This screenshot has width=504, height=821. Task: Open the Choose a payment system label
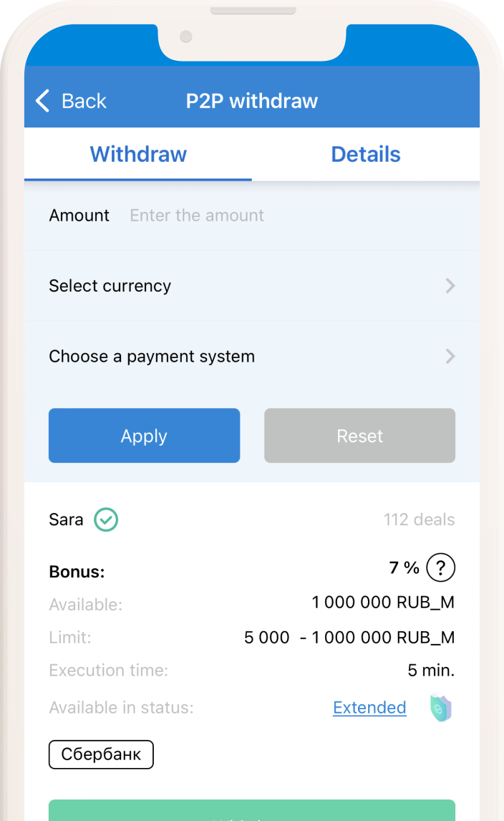click(x=152, y=356)
